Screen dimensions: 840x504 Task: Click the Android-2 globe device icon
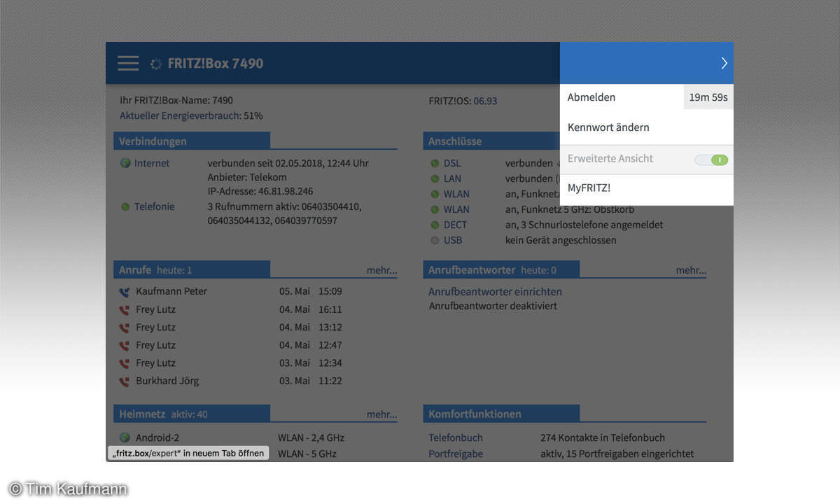[x=125, y=437]
